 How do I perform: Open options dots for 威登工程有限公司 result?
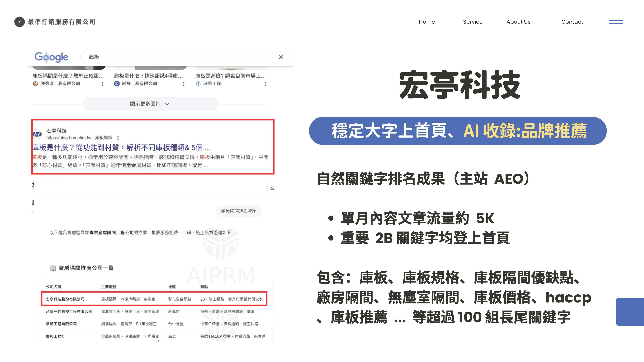[184, 84]
